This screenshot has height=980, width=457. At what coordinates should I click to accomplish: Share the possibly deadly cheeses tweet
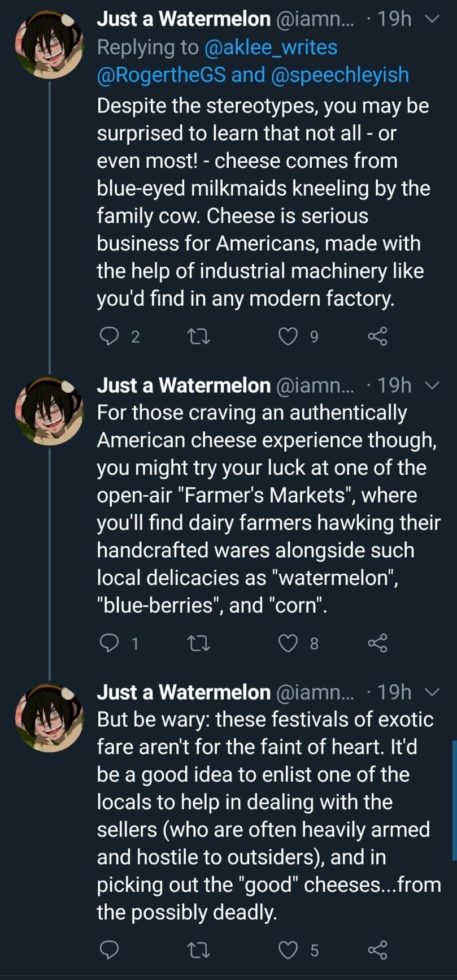(x=377, y=950)
